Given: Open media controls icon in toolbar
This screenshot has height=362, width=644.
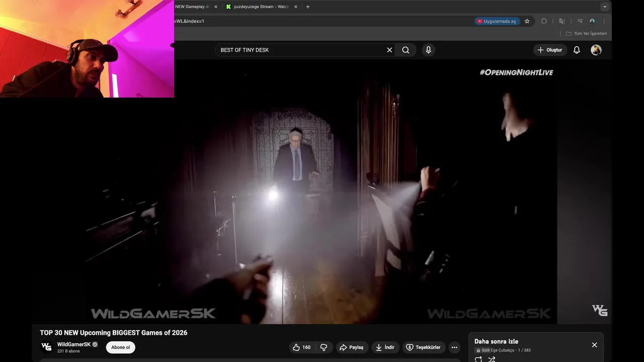Looking at the screenshot, I should 580,21.
